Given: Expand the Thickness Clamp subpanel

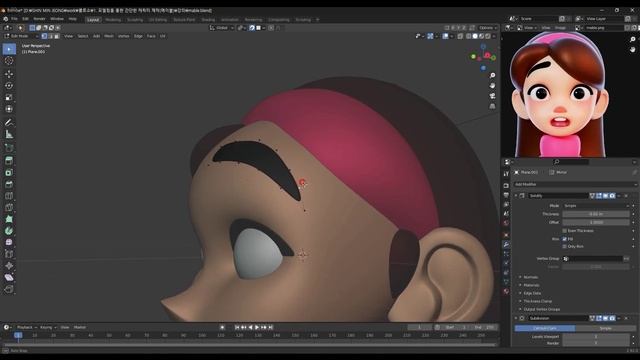Looking at the screenshot, I should click(538, 301).
